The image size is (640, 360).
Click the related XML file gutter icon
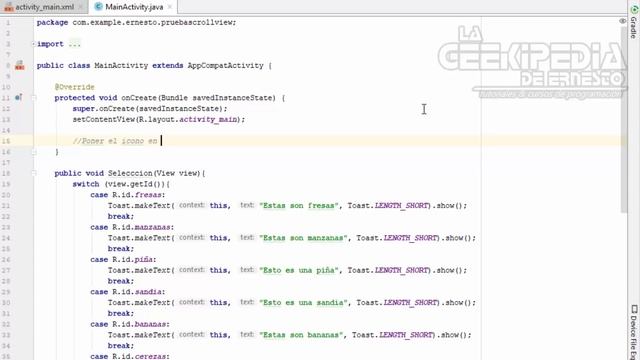click(20, 65)
